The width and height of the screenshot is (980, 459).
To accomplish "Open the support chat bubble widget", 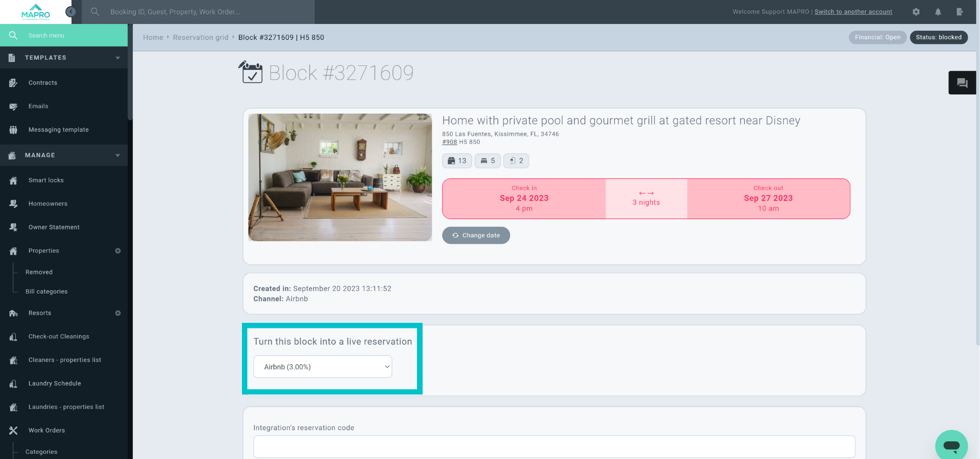I will (x=951, y=446).
